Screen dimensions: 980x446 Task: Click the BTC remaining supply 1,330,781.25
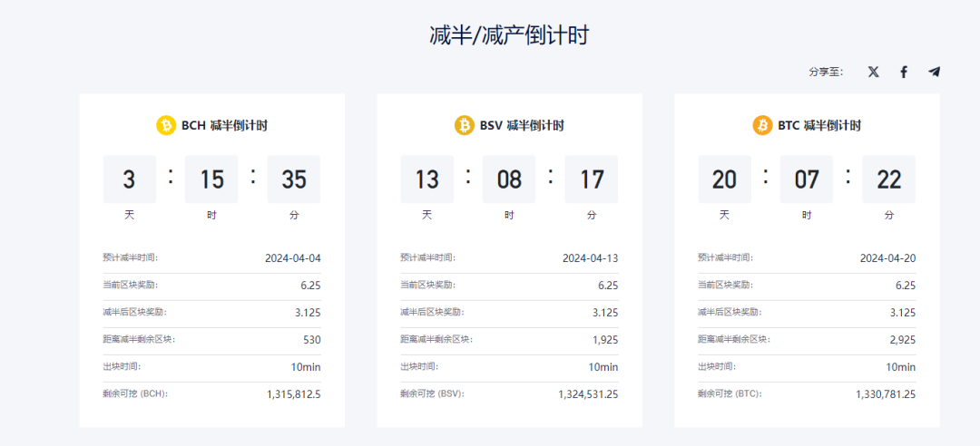[x=886, y=394]
